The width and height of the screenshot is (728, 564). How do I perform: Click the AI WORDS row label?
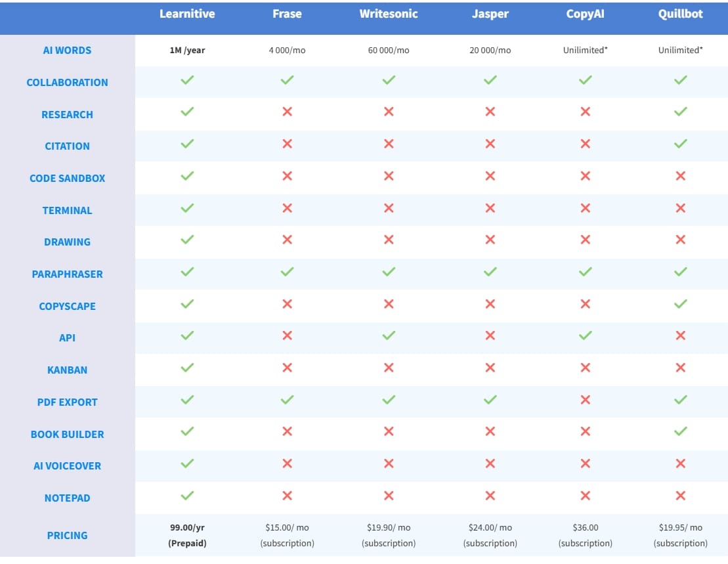pos(67,51)
